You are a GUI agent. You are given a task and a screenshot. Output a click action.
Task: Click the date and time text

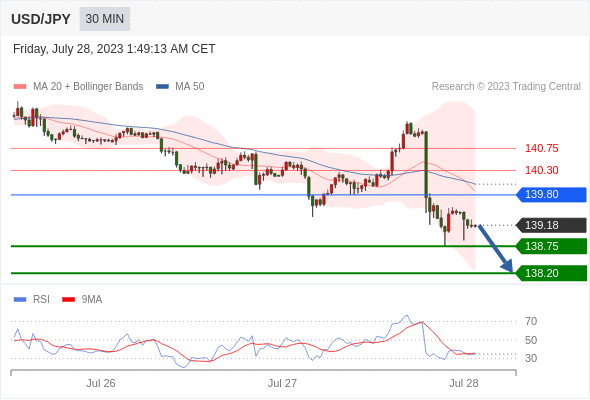[x=114, y=49]
